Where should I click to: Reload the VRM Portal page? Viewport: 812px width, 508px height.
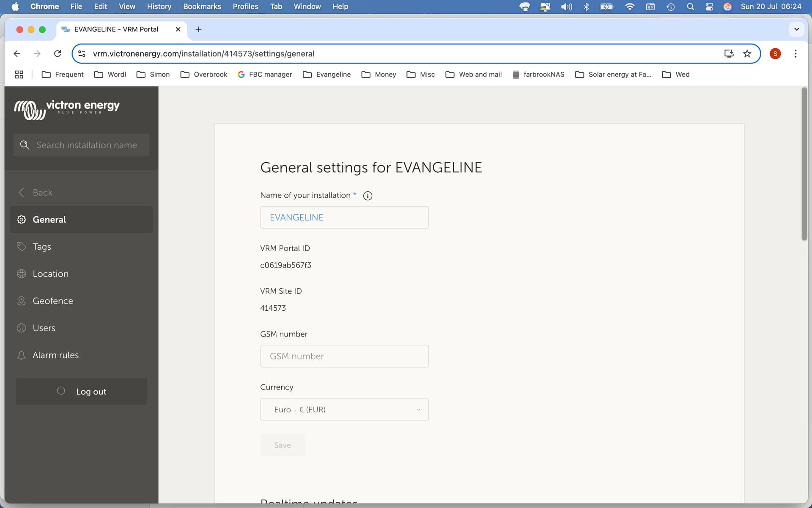(x=58, y=54)
